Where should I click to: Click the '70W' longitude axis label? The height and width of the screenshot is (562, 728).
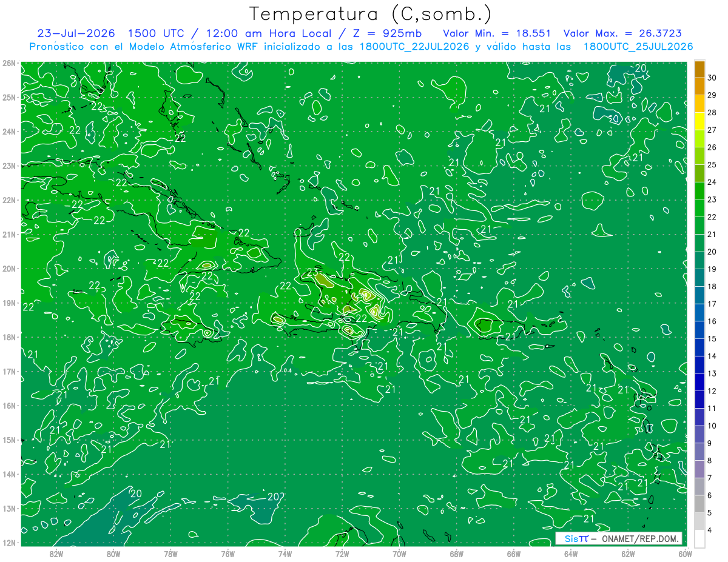(x=399, y=553)
